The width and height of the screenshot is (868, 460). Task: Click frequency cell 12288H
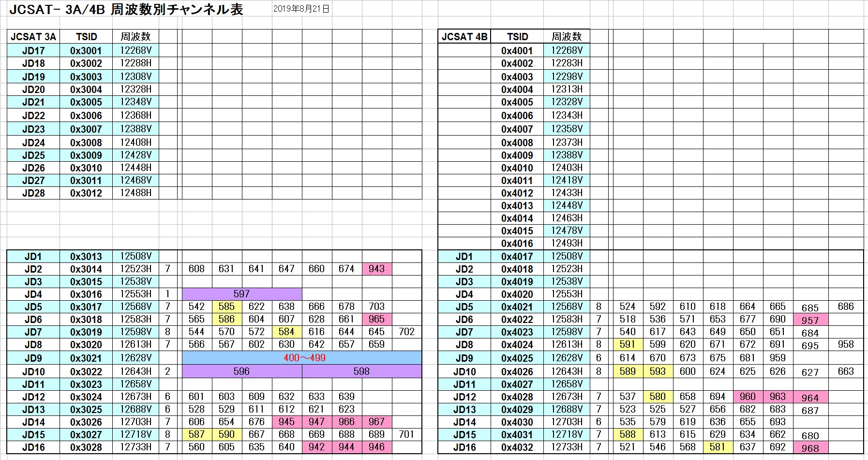[136, 63]
